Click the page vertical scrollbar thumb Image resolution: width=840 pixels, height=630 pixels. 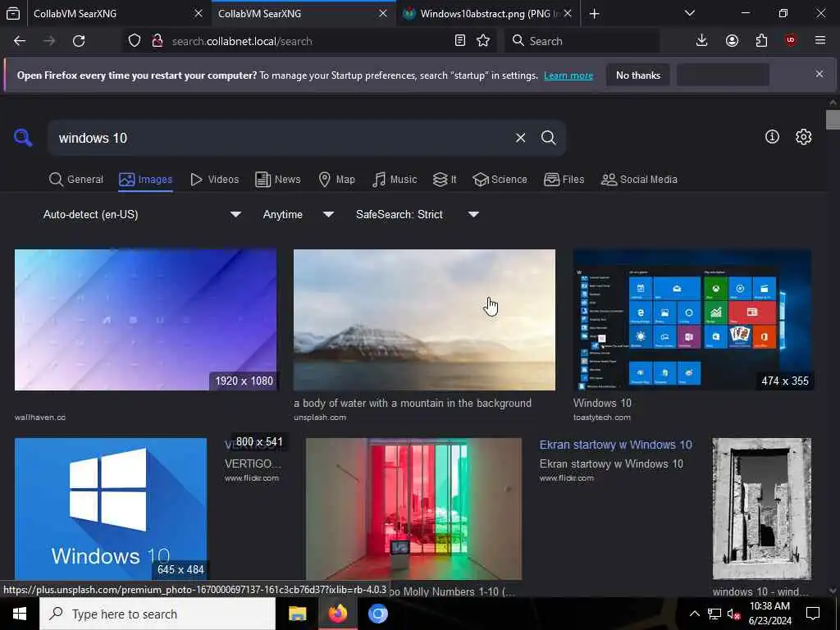[833, 120]
